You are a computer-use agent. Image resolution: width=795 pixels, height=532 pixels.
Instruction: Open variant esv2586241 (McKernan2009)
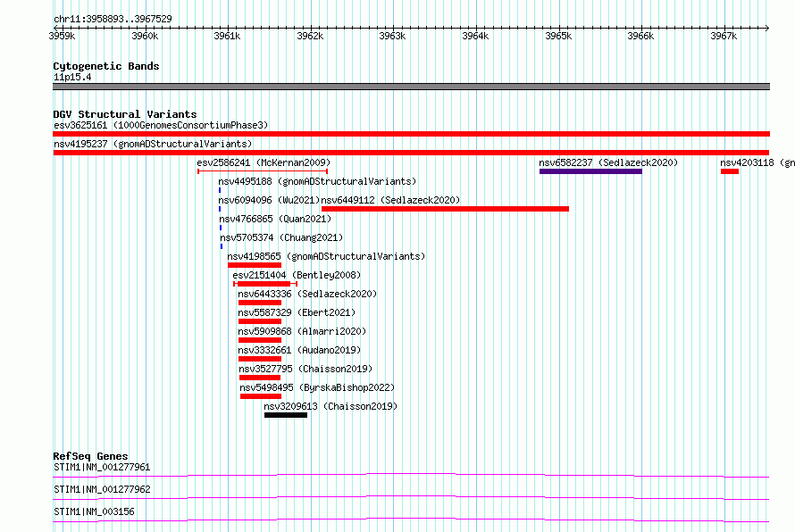tap(264, 162)
